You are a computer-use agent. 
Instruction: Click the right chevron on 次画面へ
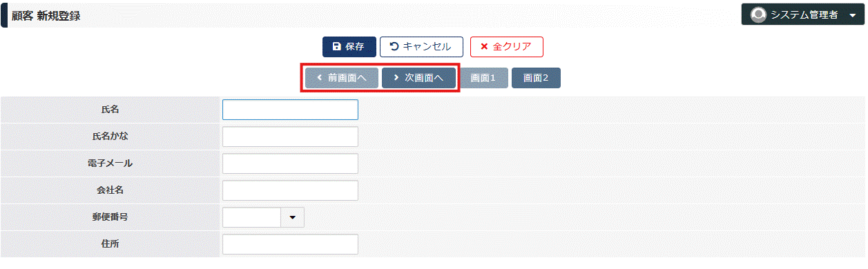[396, 78]
